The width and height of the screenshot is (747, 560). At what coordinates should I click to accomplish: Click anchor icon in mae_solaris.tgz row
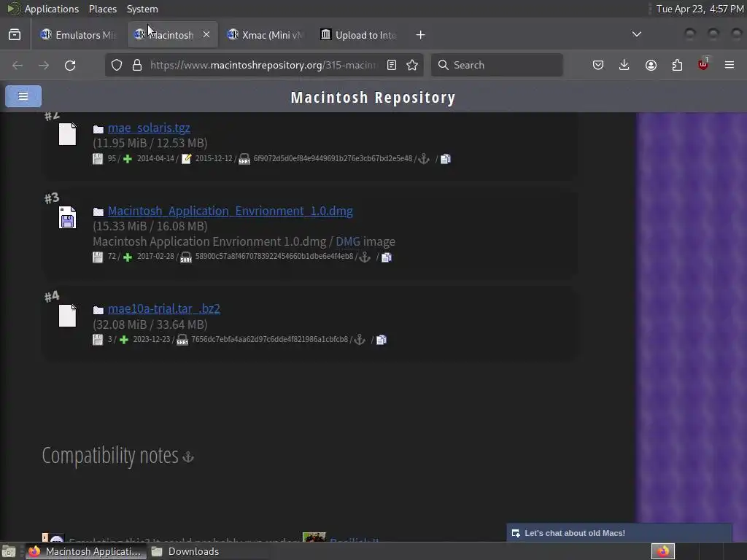click(424, 159)
